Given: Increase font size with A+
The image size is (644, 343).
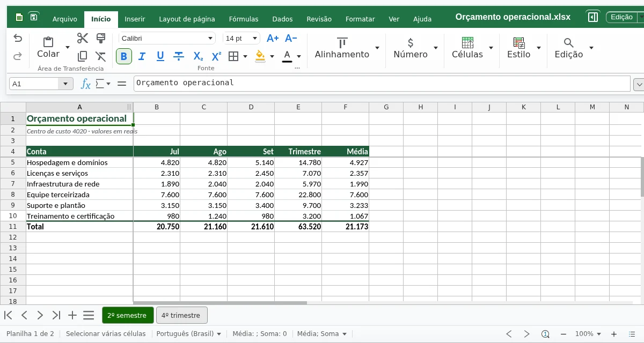Looking at the screenshot, I should pyautogui.click(x=273, y=38).
